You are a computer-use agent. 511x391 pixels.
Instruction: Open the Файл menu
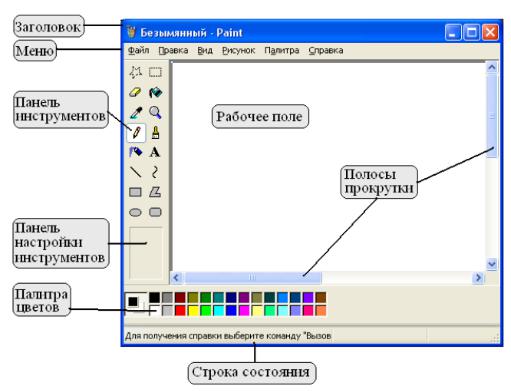(138, 50)
